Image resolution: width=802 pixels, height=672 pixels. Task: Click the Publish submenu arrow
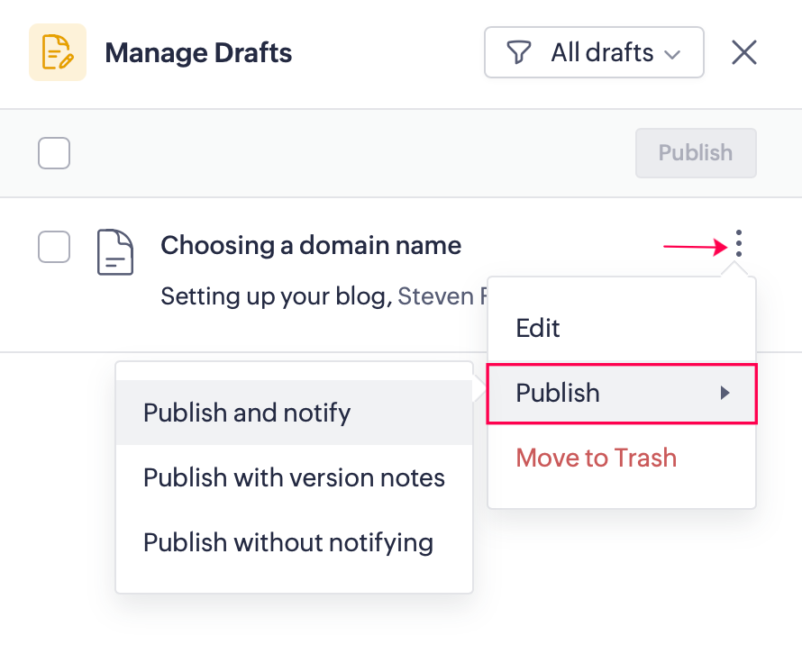coord(725,393)
